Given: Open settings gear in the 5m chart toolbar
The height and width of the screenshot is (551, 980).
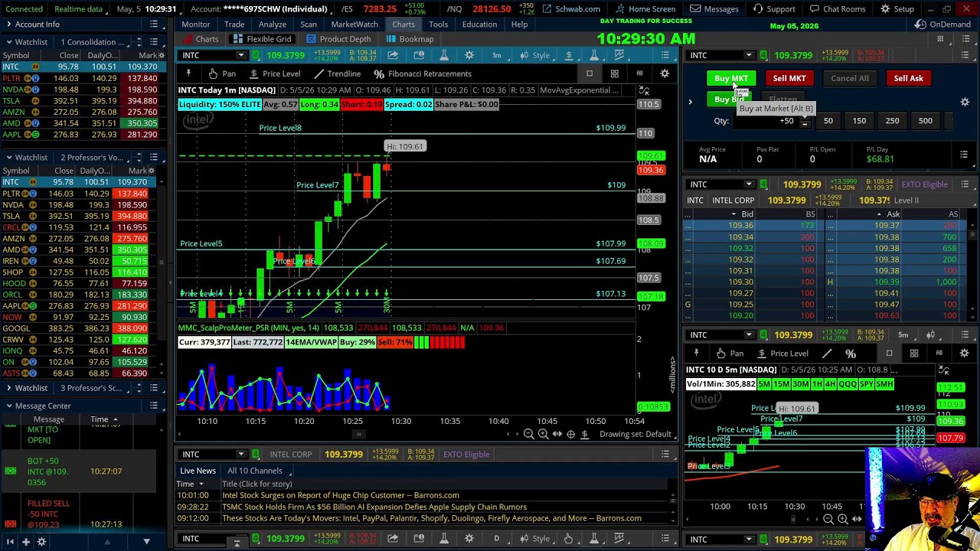Looking at the screenshot, I should click(964, 353).
